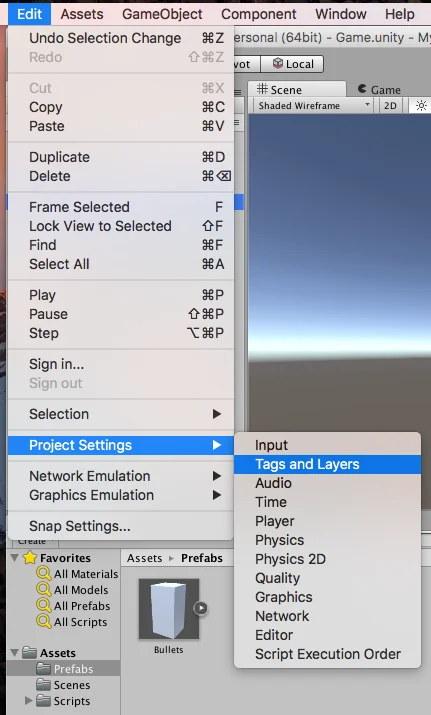
Task: Choose Physics 2D project setting
Action: [x=290, y=559]
